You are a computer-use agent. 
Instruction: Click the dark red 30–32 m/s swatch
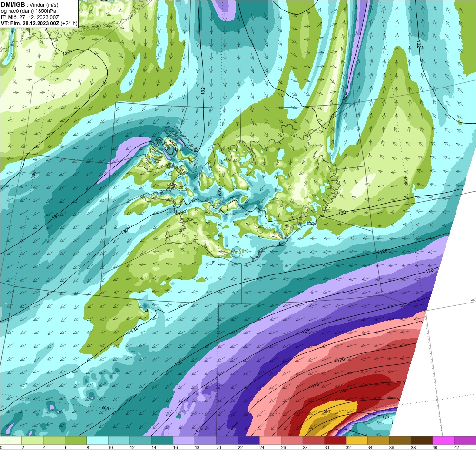tap(335, 440)
